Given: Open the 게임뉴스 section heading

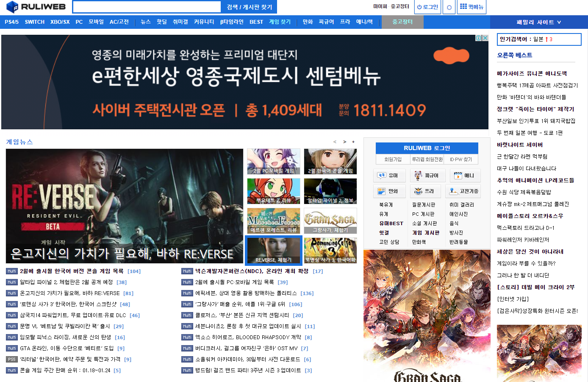Looking at the screenshot, I should tap(19, 142).
